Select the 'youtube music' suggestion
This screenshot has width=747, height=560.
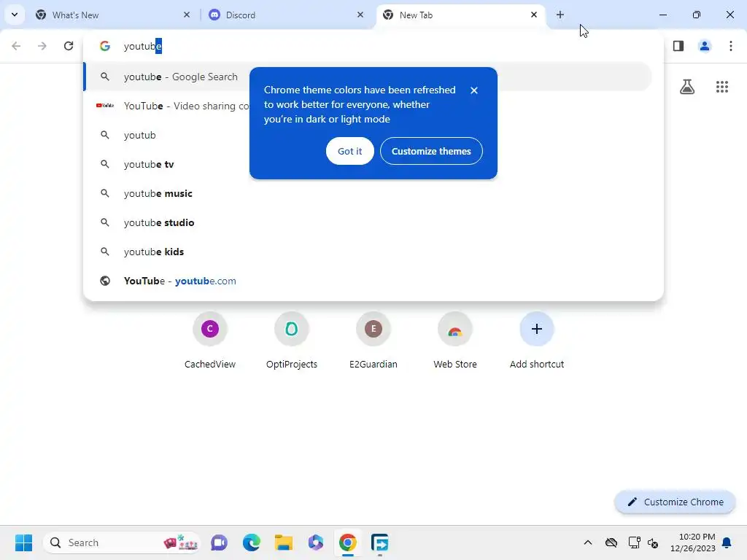(368, 193)
